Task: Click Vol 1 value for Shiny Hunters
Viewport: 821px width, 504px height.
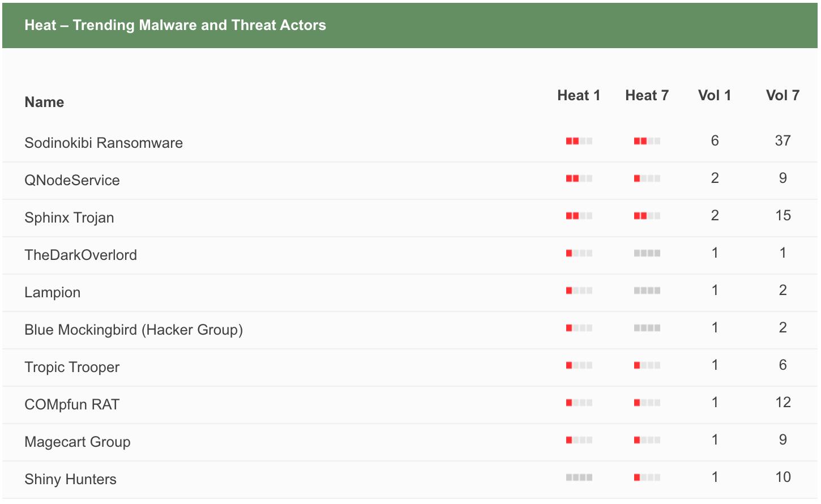Action: pos(715,477)
